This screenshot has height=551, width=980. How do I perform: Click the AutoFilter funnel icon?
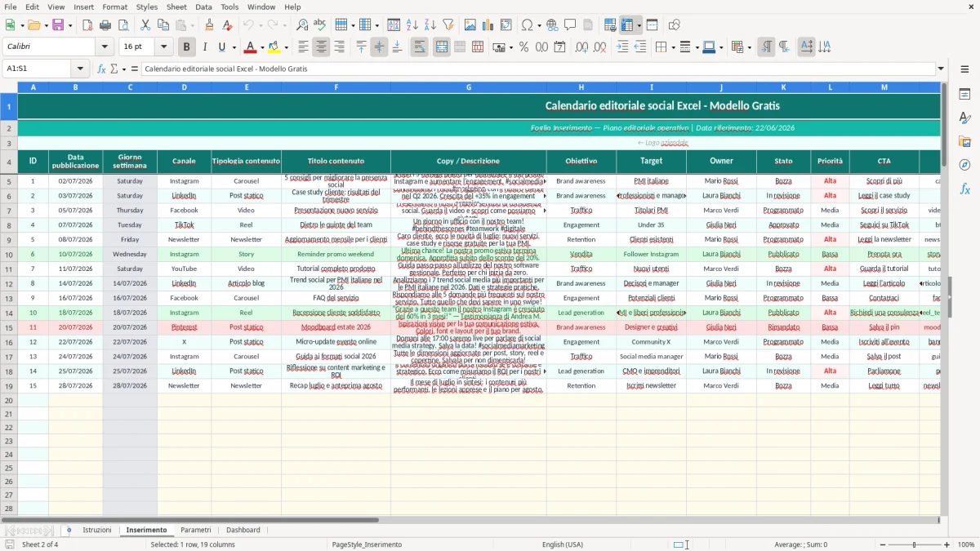tap(448, 25)
